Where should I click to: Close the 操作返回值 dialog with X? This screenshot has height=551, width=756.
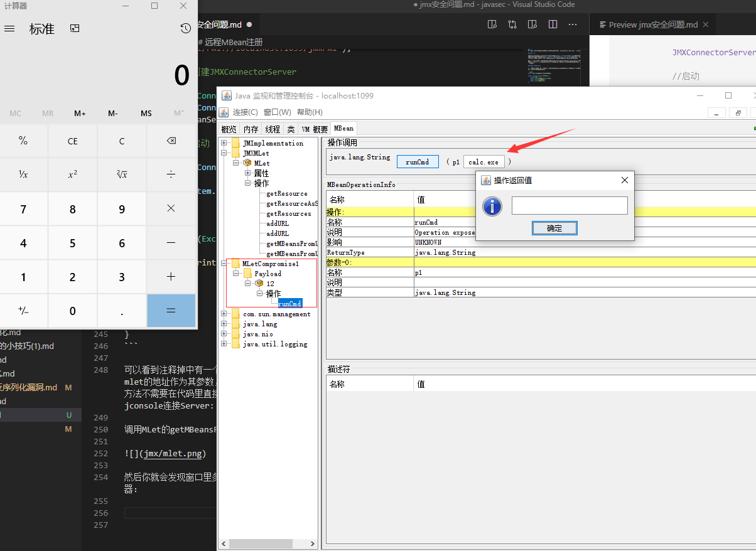(x=624, y=180)
